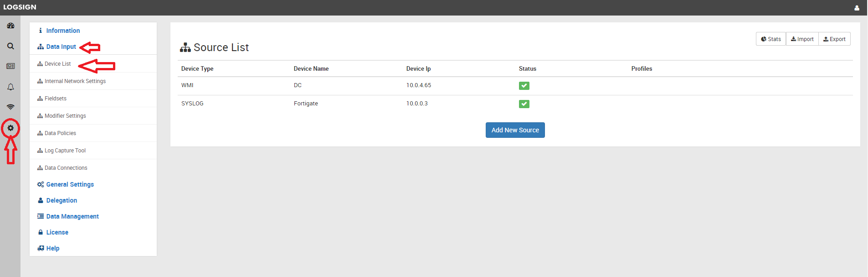
Task: Click the search magnifier sidebar icon
Action: [x=10, y=46]
